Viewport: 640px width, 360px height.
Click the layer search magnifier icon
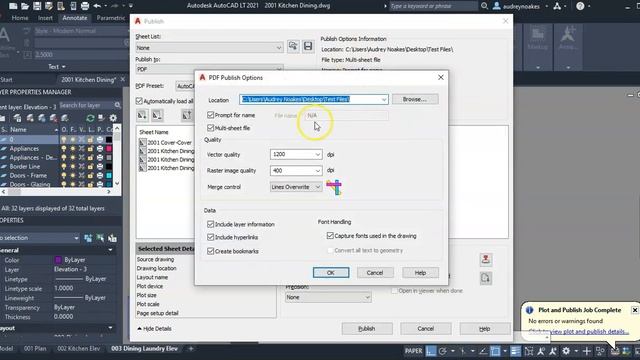118,105
